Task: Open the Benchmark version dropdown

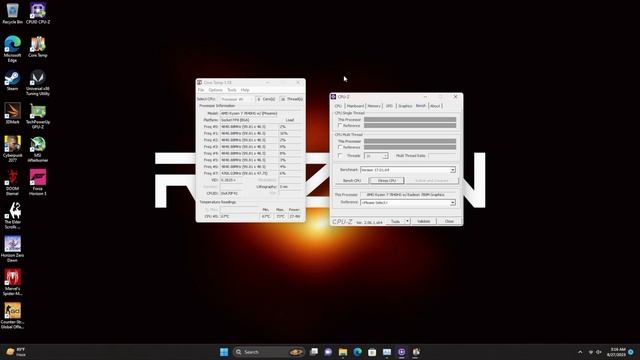Action: pyautogui.click(x=408, y=170)
